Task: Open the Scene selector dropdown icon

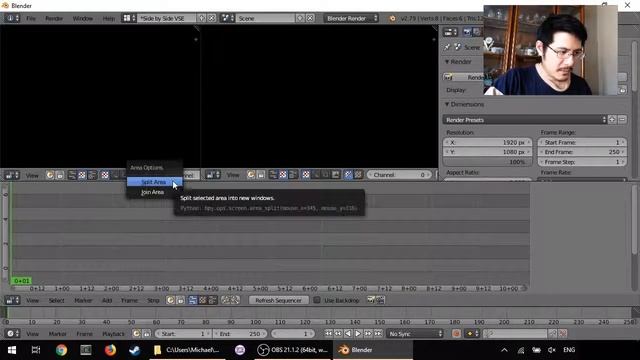Action: coord(227,18)
